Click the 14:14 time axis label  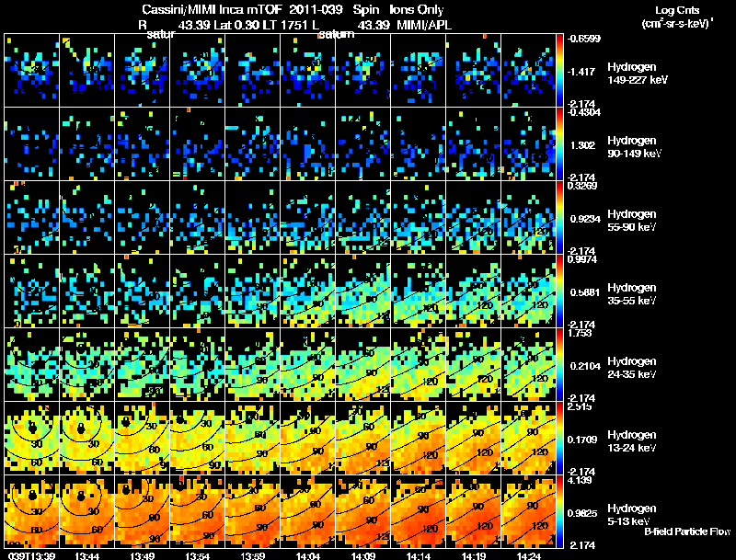tap(419, 555)
